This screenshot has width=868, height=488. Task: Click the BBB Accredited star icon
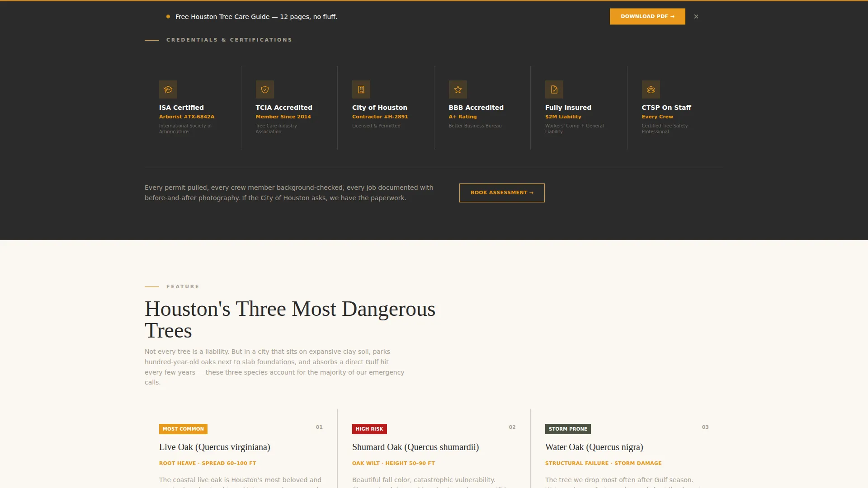point(458,89)
